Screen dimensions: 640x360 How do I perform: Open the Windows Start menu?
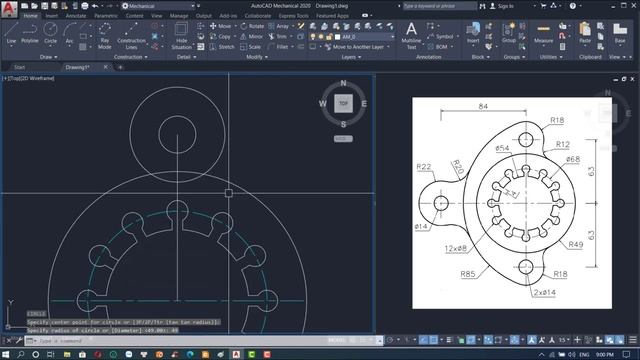[6, 354]
